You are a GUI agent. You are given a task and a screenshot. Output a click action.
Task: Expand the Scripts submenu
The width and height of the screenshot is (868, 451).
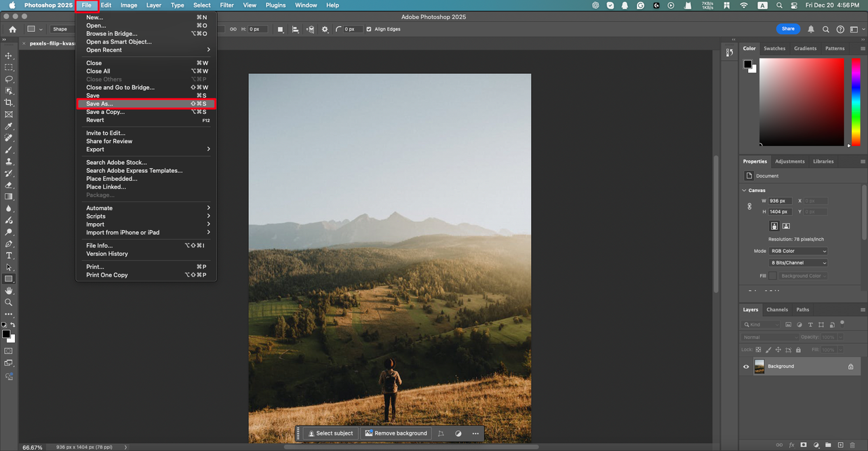click(x=146, y=216)
